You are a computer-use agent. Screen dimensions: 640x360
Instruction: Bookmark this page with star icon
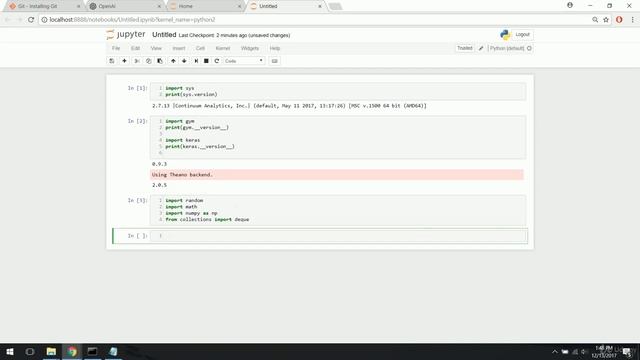tap(606, 20)
